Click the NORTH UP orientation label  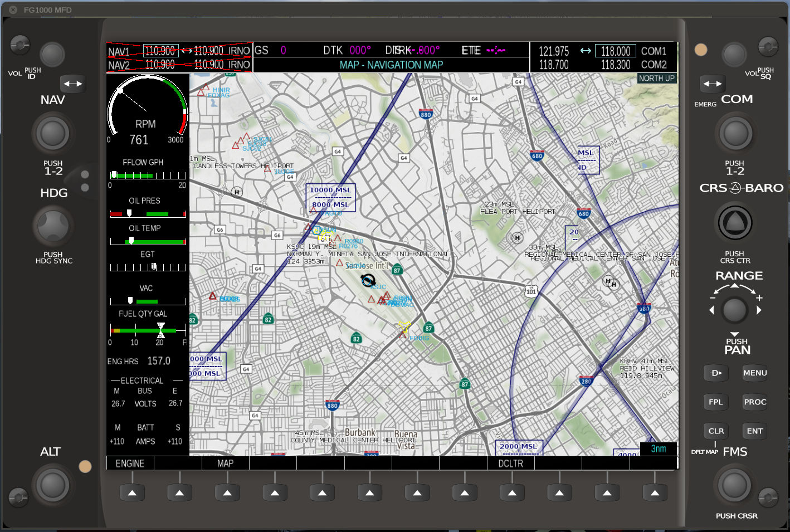pyautogui.click(x=656, y=79)
